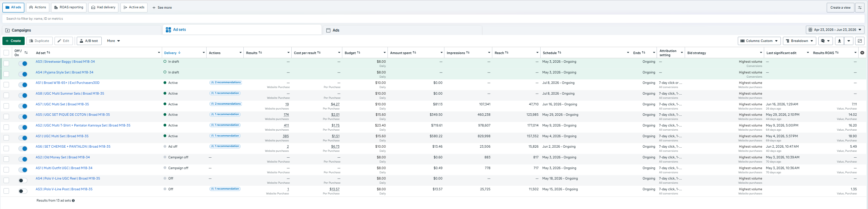Open the charts panel icon
This screenshot has height=209, width=868.
pos(860,41)
